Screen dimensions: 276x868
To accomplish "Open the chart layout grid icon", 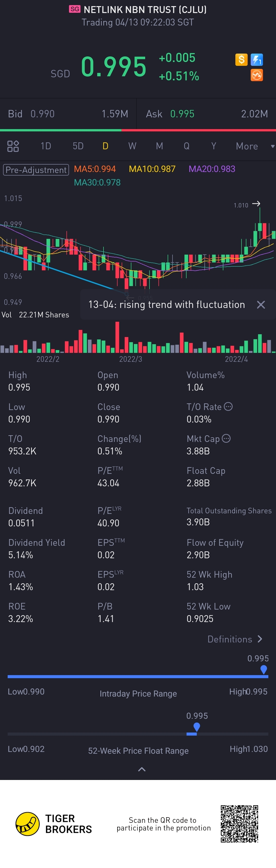I will point(13,146).
